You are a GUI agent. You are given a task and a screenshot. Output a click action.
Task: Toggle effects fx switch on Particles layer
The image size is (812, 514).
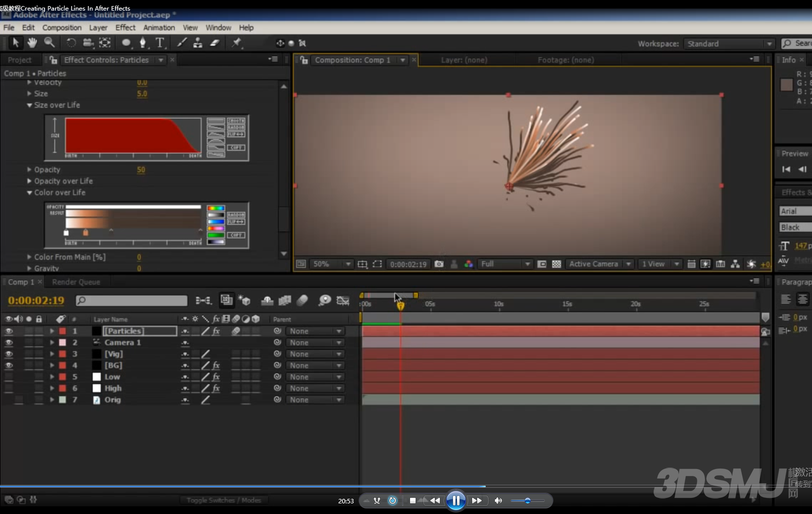216,331
